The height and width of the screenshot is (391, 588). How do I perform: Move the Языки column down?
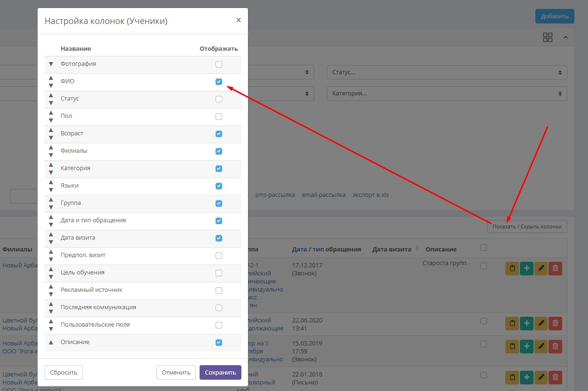click(51, 190)
